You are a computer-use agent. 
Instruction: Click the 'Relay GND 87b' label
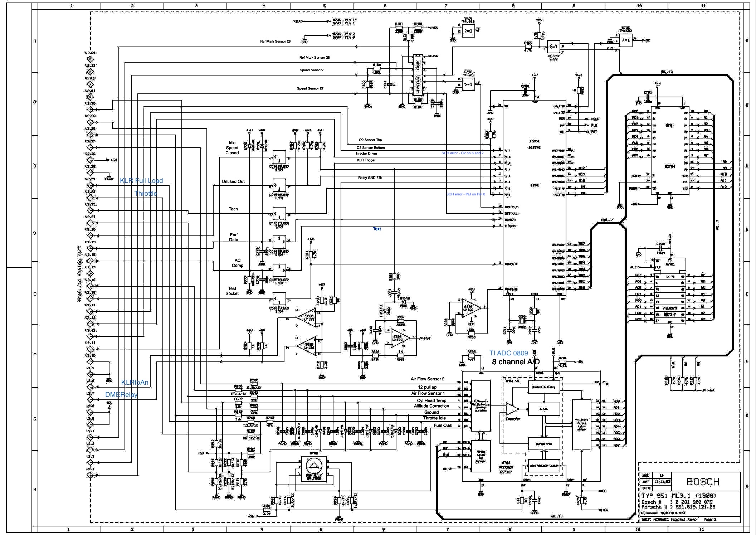click(x=370, y=178)
